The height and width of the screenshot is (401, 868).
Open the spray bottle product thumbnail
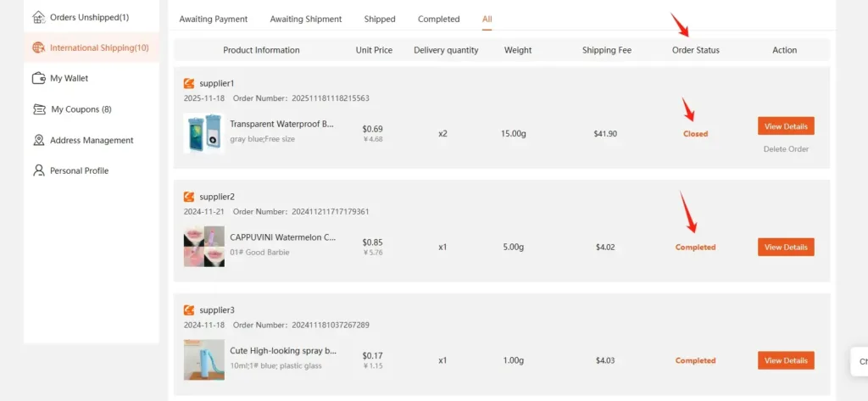[x=204, y=360]
